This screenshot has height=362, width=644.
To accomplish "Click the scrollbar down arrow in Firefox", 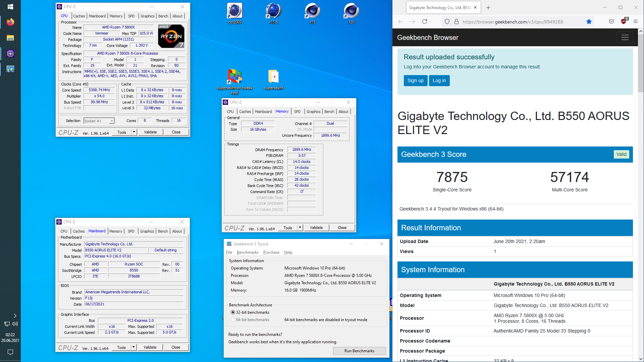I will (x=641, y=359).
